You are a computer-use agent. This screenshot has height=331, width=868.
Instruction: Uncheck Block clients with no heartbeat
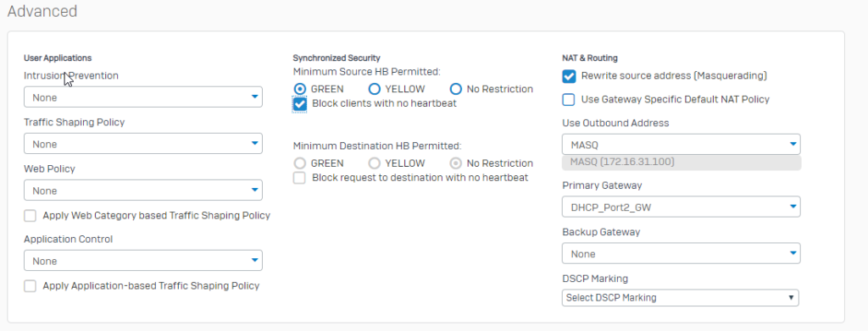(299, 104)
